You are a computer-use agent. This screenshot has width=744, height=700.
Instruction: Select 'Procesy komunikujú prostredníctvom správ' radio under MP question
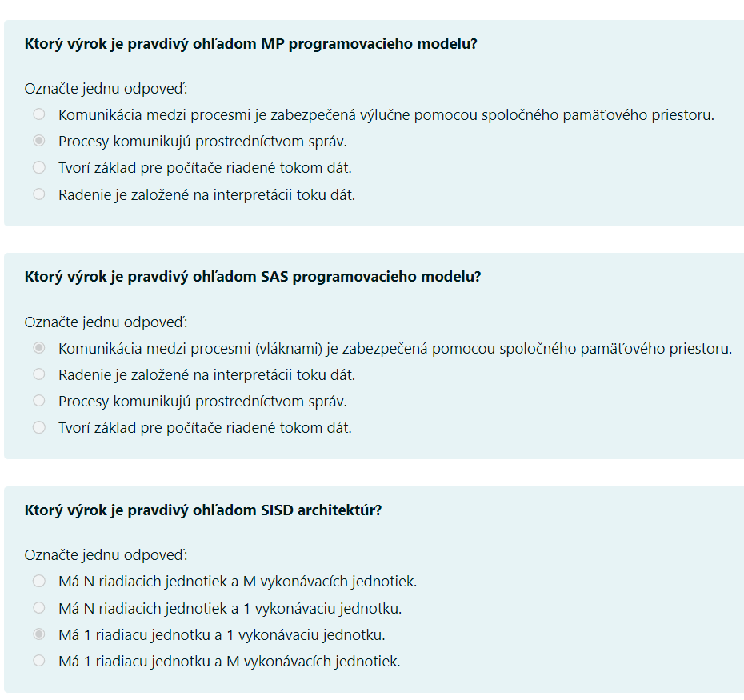[x=39, y=141]
